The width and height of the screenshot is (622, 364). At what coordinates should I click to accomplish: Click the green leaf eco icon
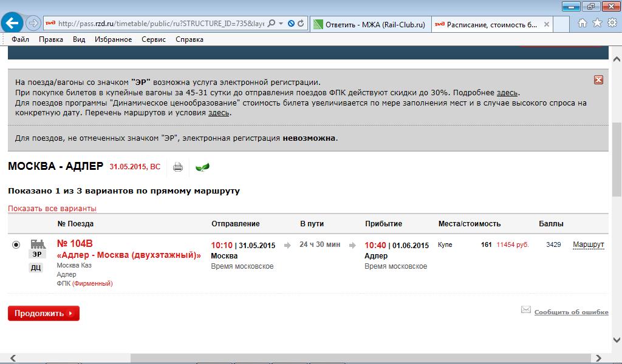[x=202, y=167]
